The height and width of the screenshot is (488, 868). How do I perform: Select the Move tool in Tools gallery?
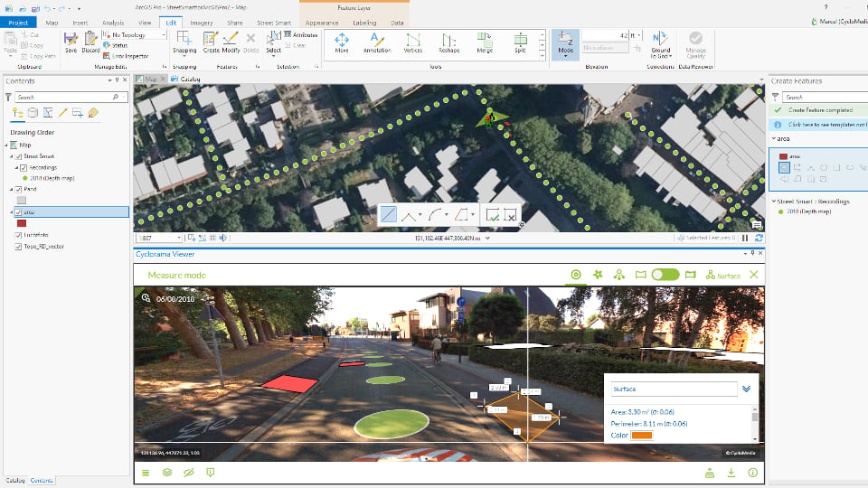(x=342, y=42)
